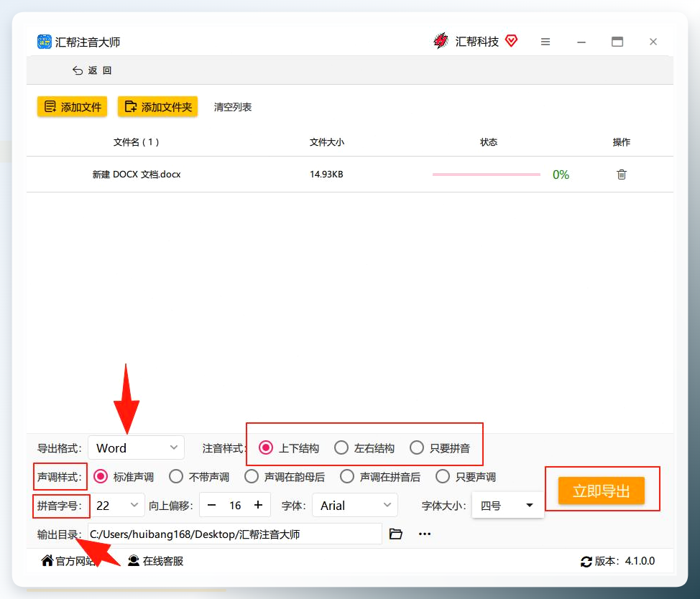Click the red VIP diamond icon
The width and height of the screenshot is (700, 599).
click(511, 41)
